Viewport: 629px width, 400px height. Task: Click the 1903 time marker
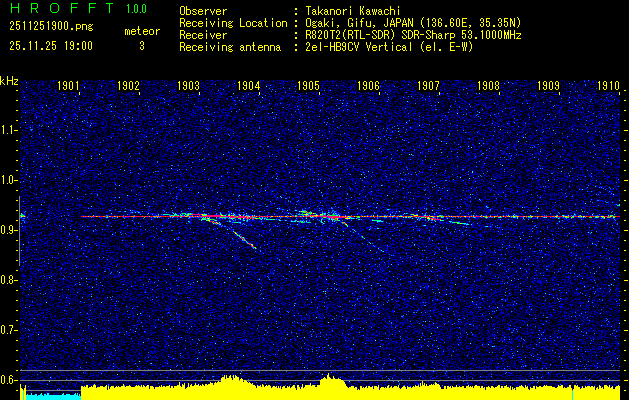[188, 86]
